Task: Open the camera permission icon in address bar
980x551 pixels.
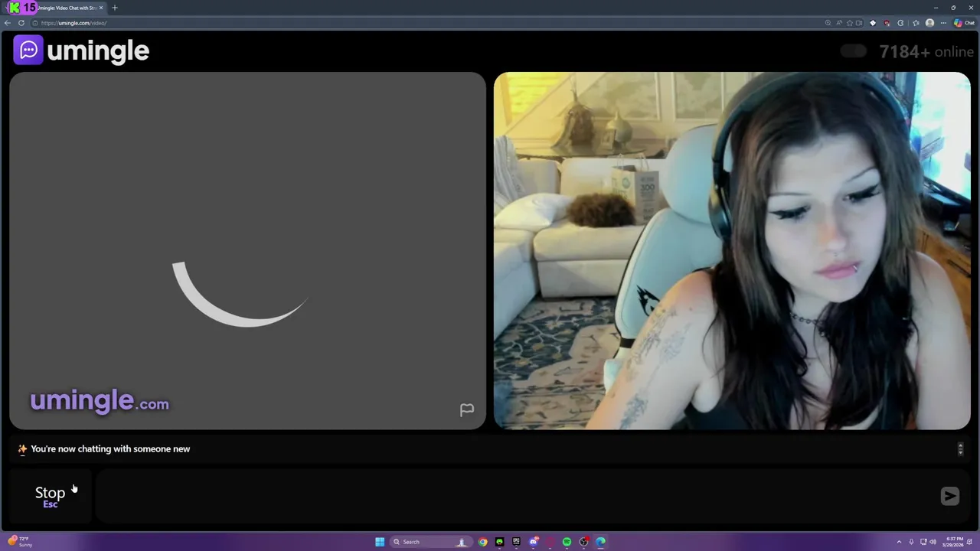Action: pyautogui.click(x=859, y=23)
